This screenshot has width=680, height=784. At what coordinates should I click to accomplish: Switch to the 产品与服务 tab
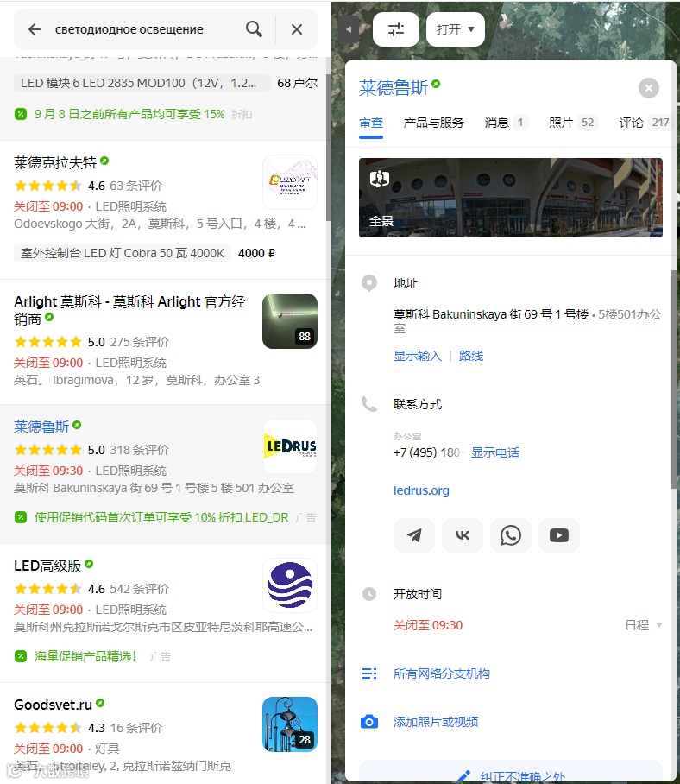(x=433, y=123)
